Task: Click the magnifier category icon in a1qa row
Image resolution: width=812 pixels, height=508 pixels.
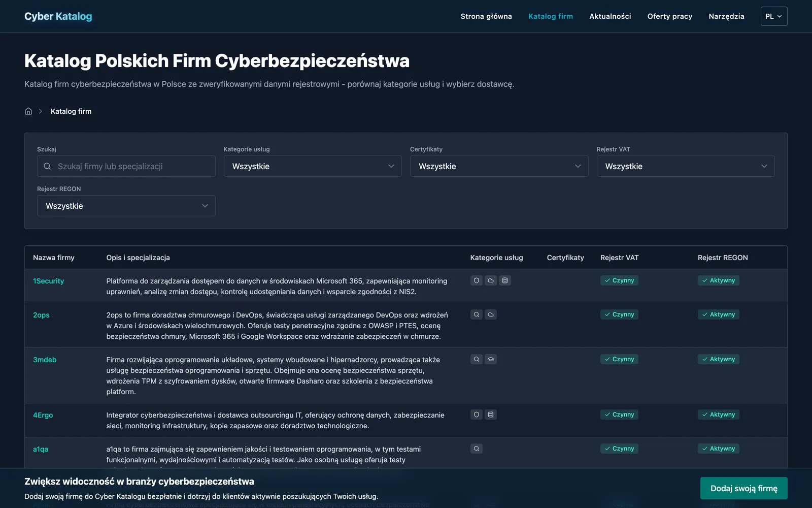Action: pyautogui.click(x=476, y=449)
